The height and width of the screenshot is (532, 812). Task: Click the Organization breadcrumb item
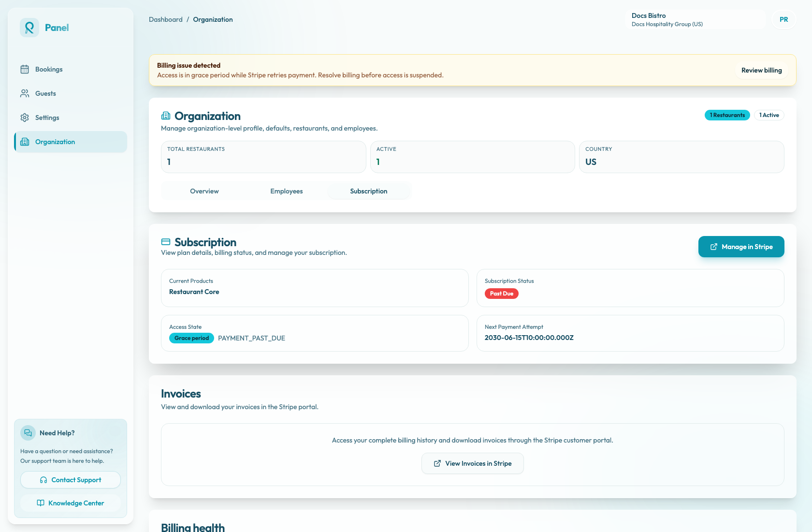[213, 19]
